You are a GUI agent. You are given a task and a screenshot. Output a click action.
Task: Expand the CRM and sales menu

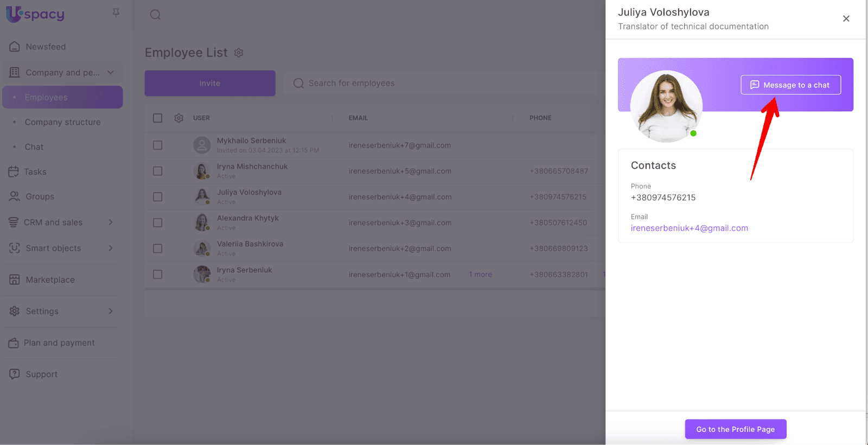click(111, 222)
